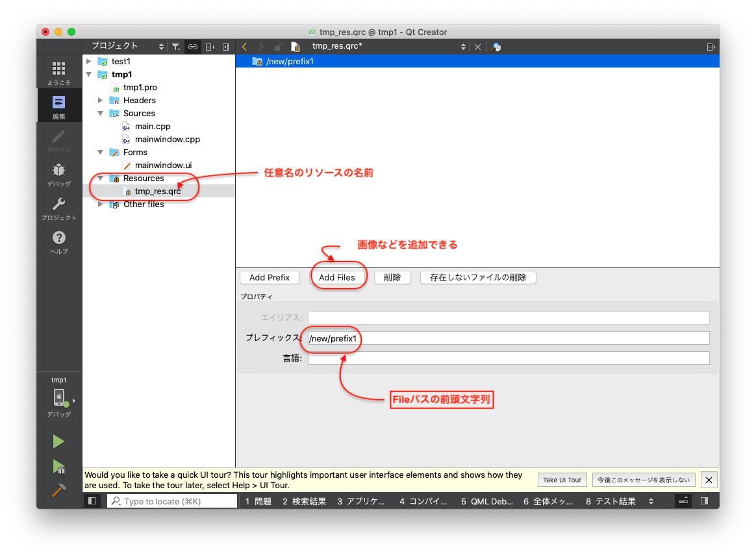Screen dimensions: 756x557
Task: Open the tmp1 kit selector device icon
Action: click(59, 398)
